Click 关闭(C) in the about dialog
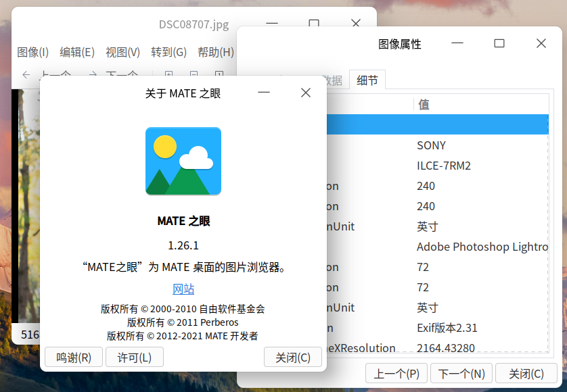The height and width of the screenshot is (392, 567). pyautogui.click(x=293, y=358)
